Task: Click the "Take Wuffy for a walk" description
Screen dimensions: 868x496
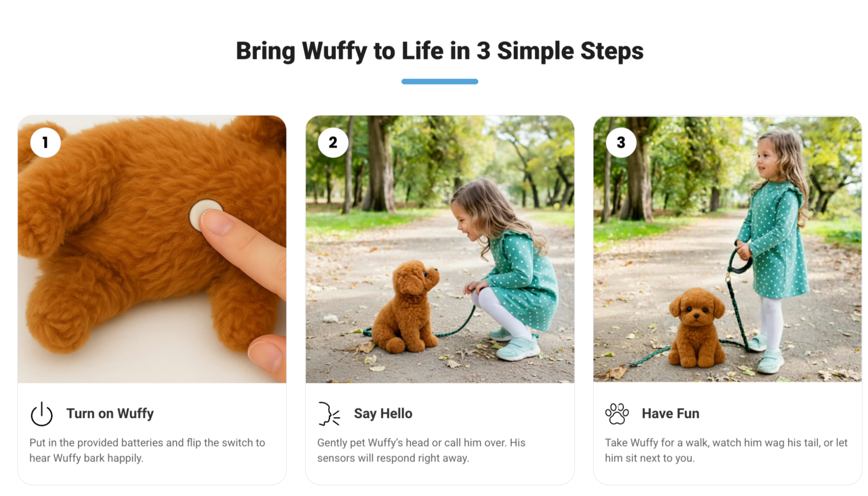Action: (x=726, y=450)
